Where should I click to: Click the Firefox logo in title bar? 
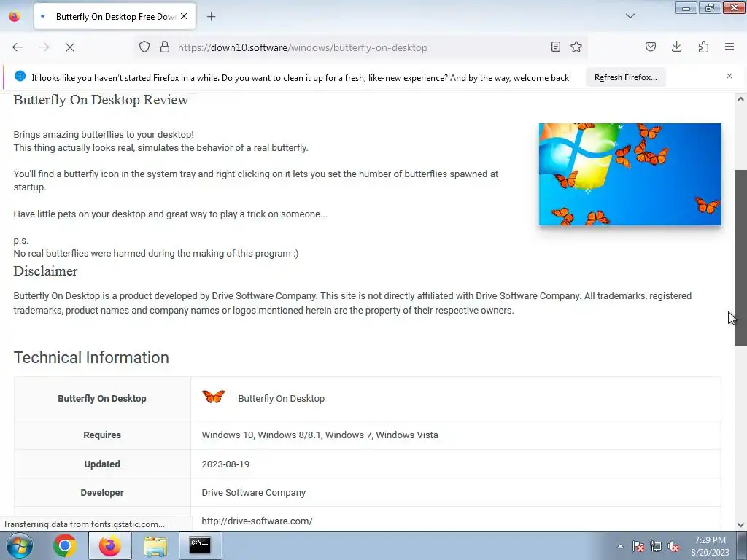click(x=15, y=16)
